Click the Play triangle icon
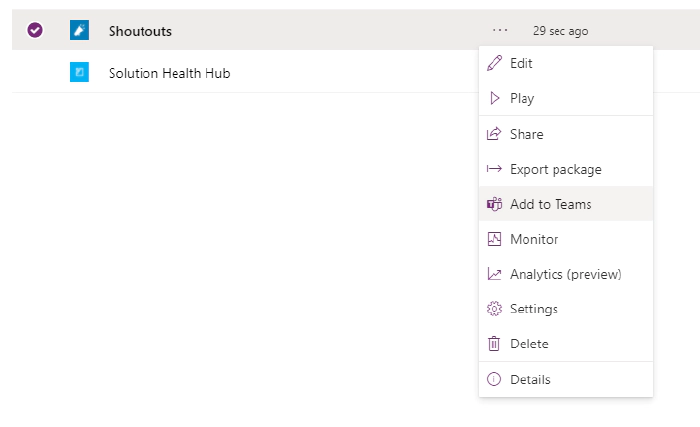 [494, 98]
